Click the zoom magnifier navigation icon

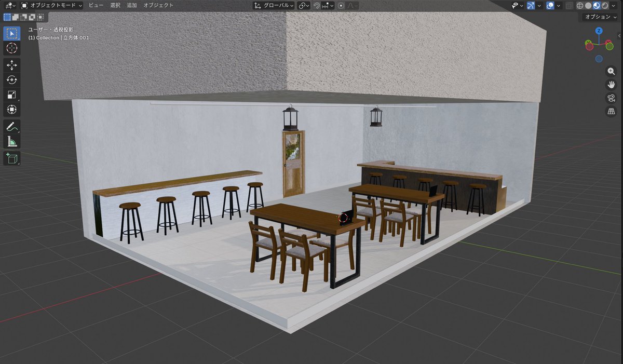click(x=611, y=71)
